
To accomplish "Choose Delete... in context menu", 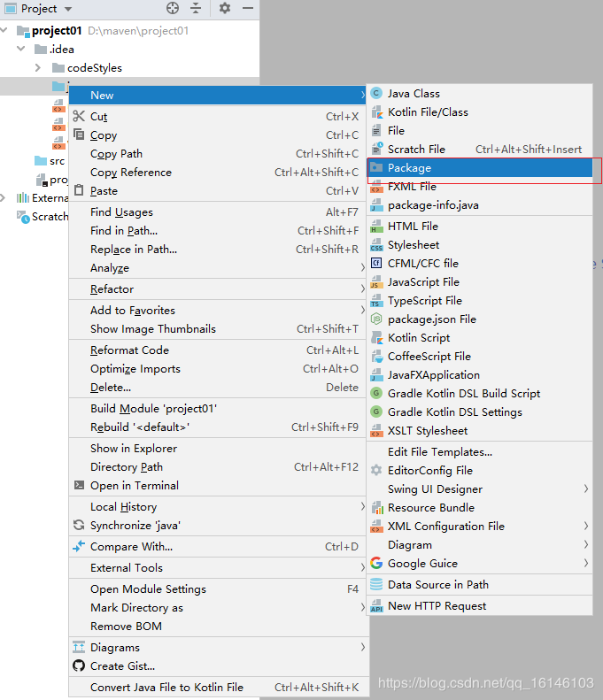I will click(x=218, y=388).
